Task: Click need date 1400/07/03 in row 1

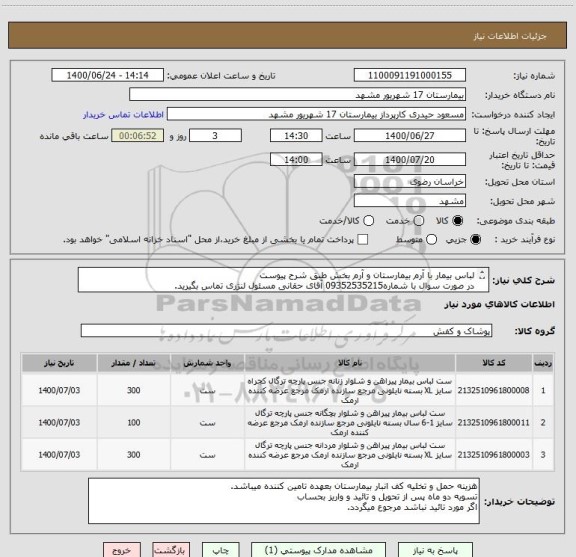Action: tap(59, 390)
